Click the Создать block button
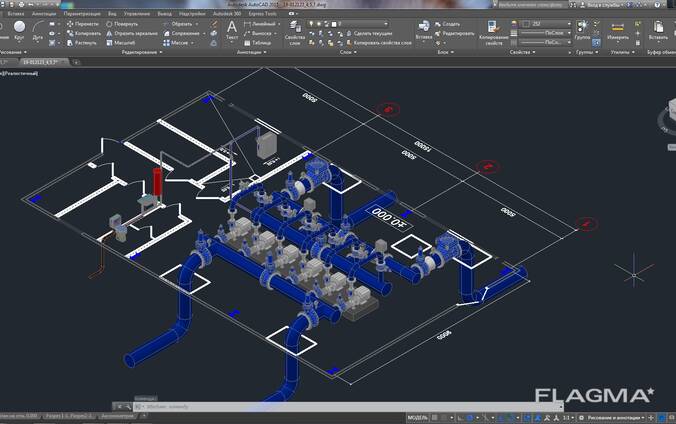Image resolution: width=676 pixels, height=424 pixels. pyautogui.click(x=451, y=23)
